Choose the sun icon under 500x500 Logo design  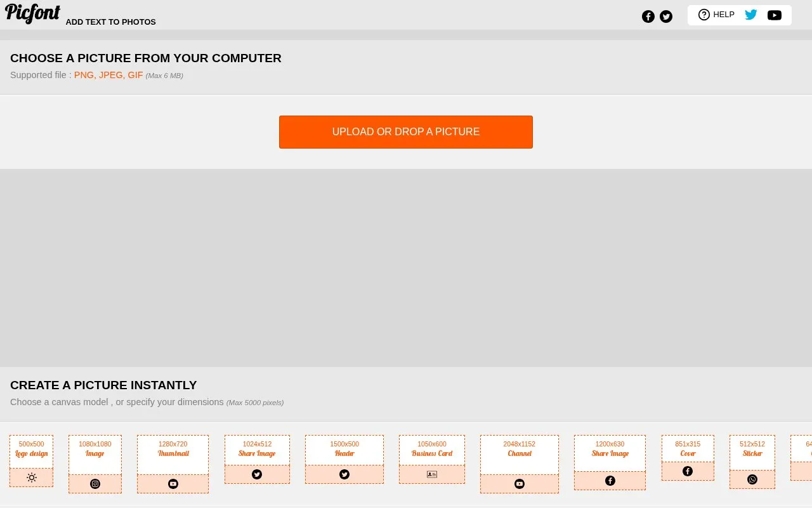click(32, 478)
